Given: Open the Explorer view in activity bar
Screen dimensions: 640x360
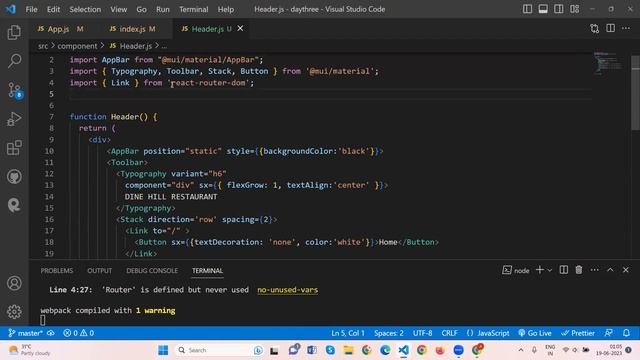Looking at the screenshot, I should (14, 32).
